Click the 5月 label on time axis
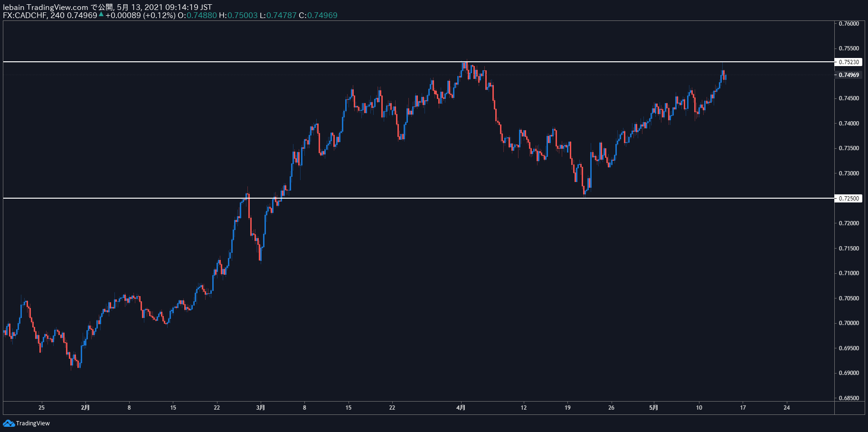Viewport: 868px width, 432px height. [654, 407]
